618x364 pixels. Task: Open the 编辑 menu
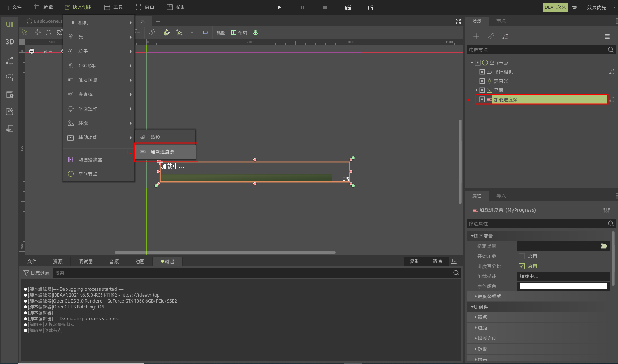point(43,7)
